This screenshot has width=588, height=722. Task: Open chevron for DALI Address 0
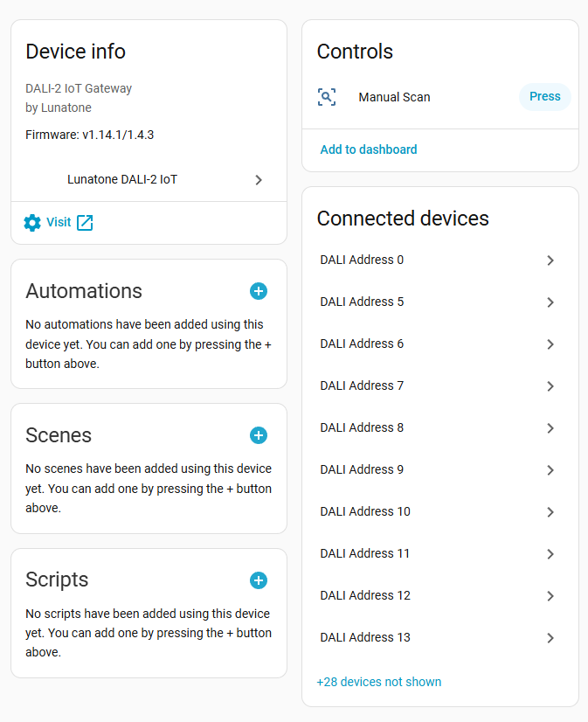click(550, 260)
